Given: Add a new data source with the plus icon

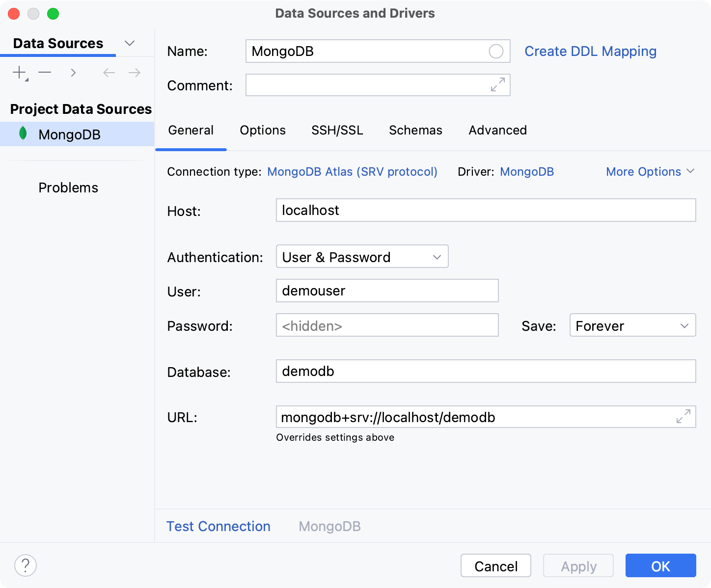Looking at the screenshot, I should coord(18,72).
